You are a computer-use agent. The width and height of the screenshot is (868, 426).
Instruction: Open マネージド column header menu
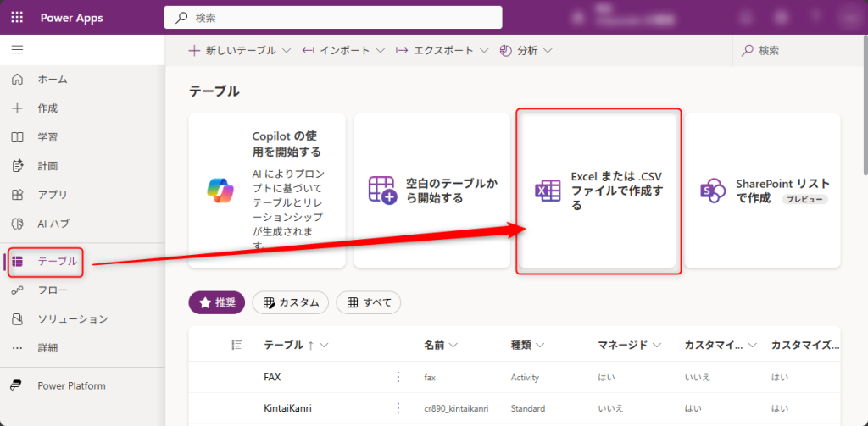click(630, 346)
